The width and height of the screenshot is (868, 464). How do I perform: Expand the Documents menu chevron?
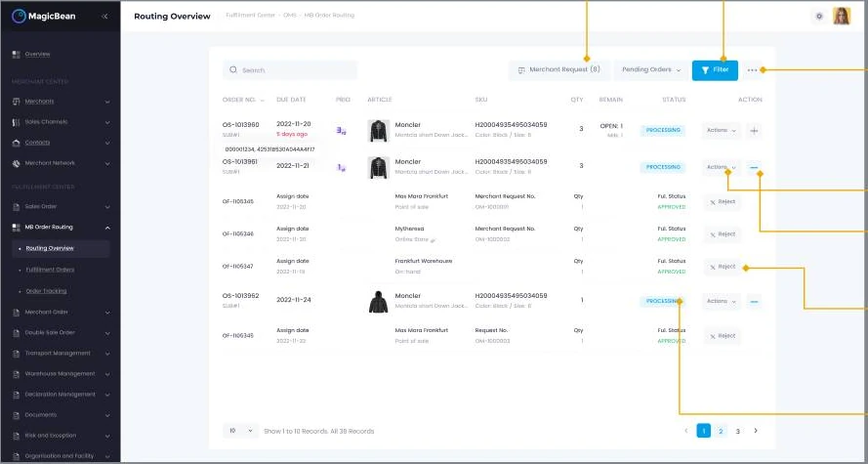pyautogui.click(x=106, y=415)
